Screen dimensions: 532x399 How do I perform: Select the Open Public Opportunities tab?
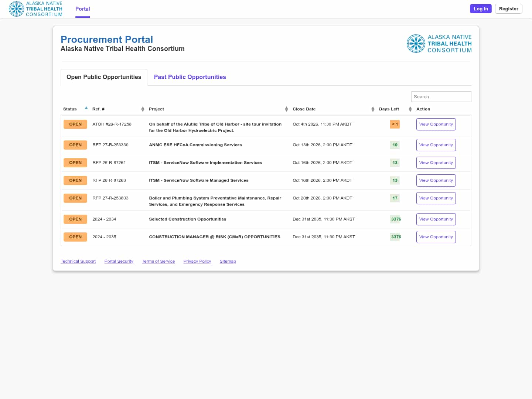(x=104, y=77)
